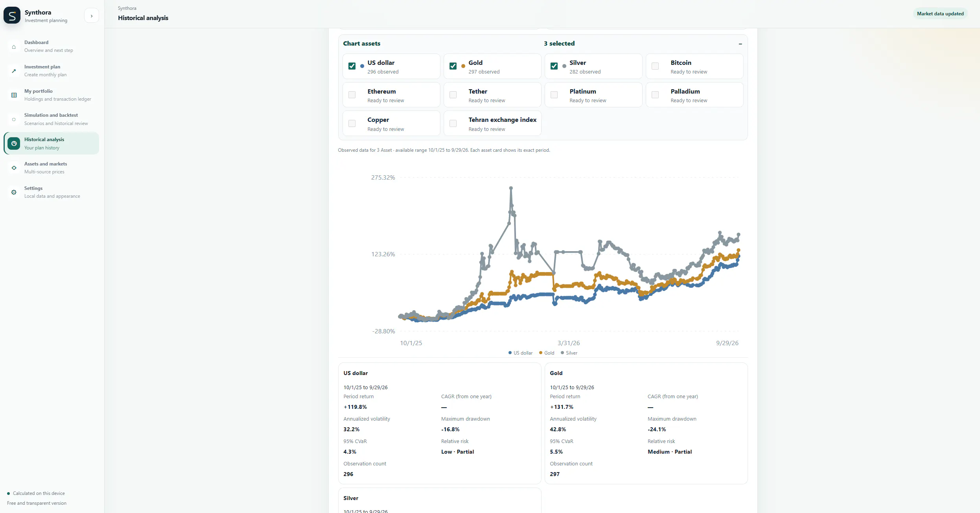Collapse the Chart assets panel

click(740, 44)
